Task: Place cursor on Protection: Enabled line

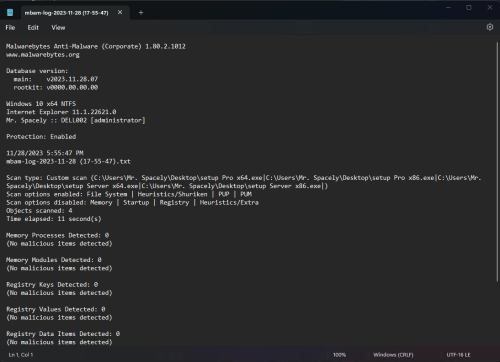Action: [x=41, y=137]
